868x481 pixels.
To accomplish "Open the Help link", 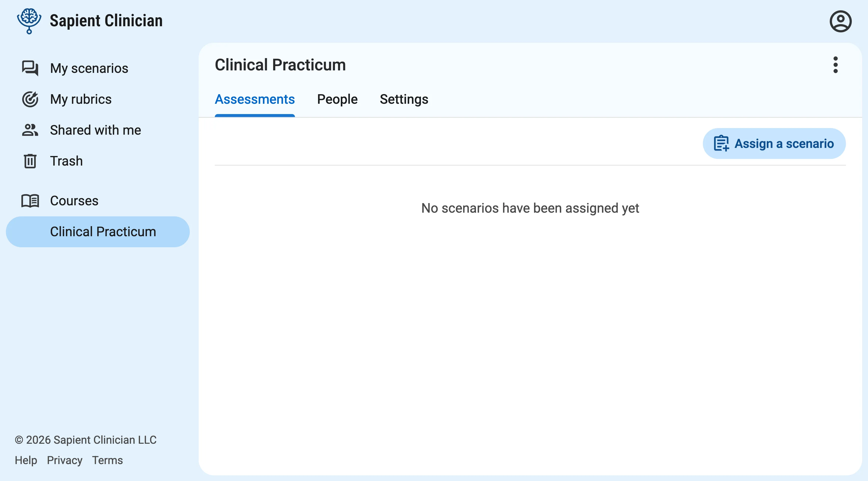I will (x=26, y=460).
